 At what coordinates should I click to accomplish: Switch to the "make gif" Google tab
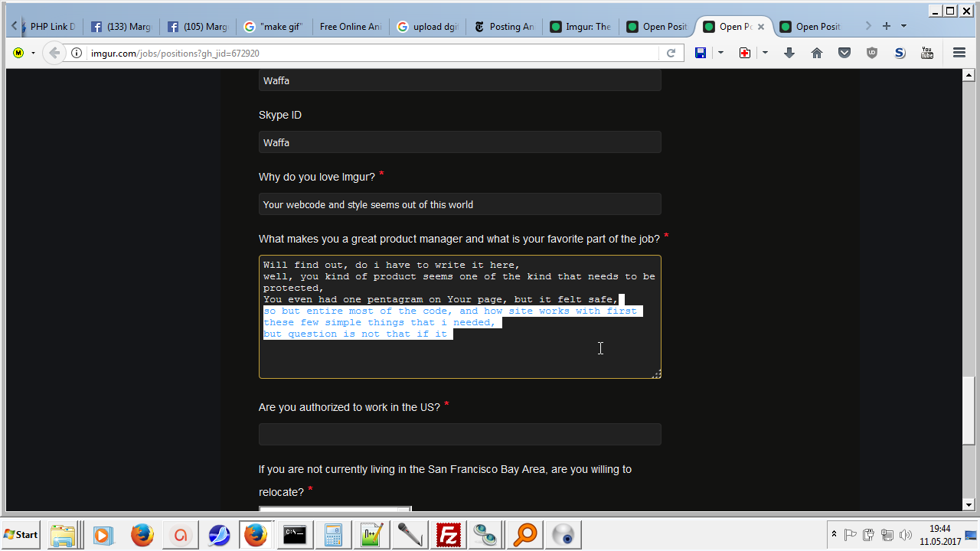coord(274,27)
